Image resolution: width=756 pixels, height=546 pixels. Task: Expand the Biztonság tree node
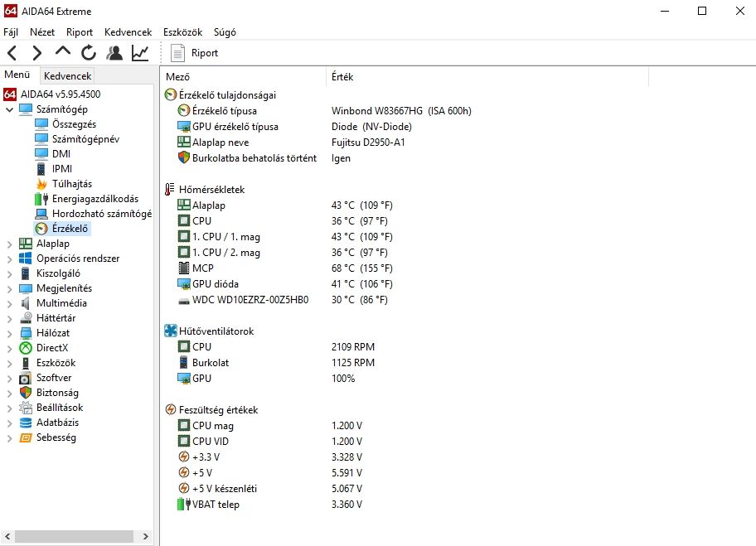(9, 394)
